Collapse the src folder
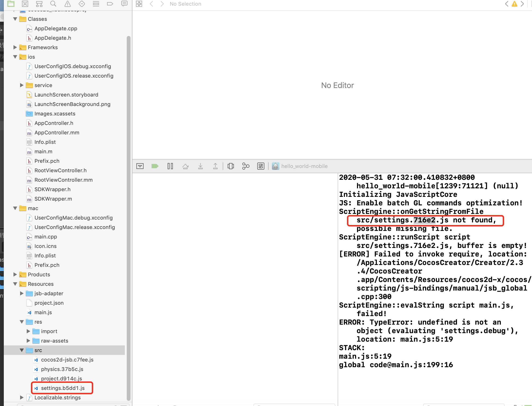The height and width of the screenshot is (406, 532). coord(22,350)
